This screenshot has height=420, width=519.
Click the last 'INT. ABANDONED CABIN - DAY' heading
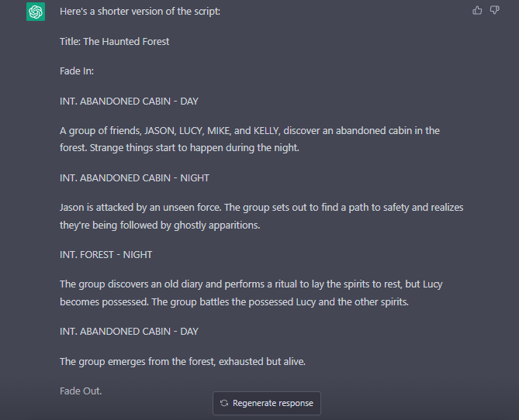[x=129, y=332]
